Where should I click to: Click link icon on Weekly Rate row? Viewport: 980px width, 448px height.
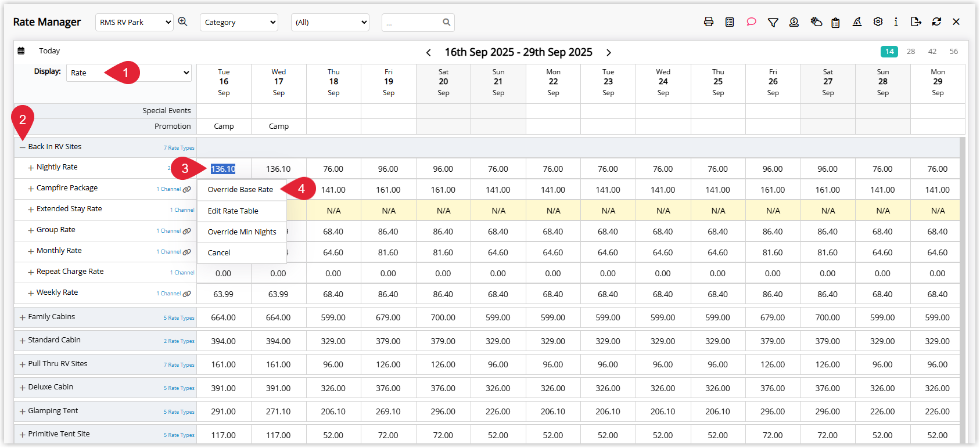pyautogui.click(x=187, y=294)
